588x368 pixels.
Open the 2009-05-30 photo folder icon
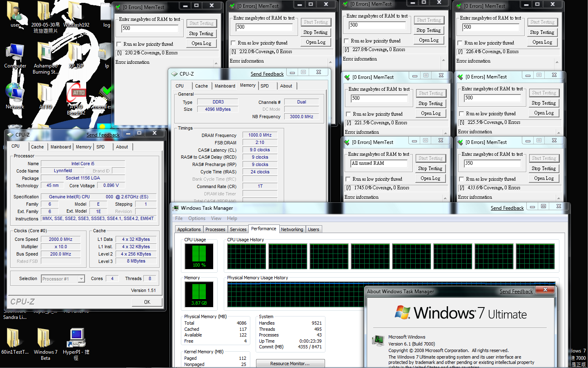pyautogui.click(x=45, y=16)
